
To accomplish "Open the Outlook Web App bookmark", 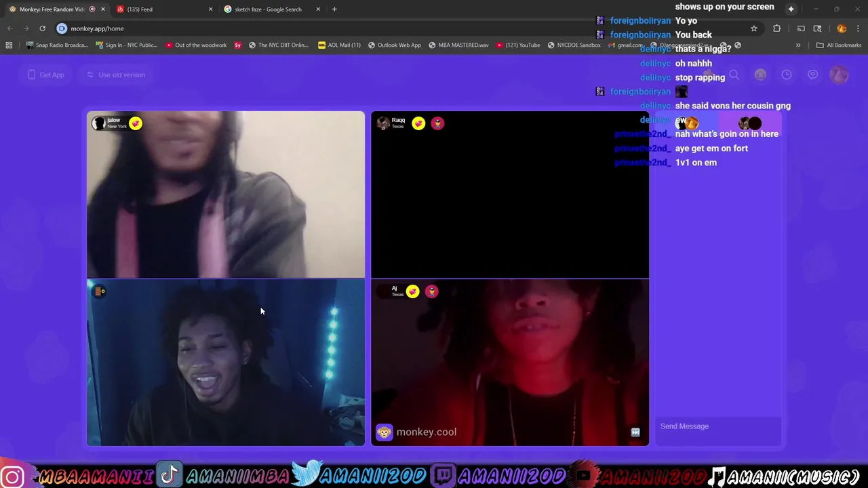I will 393,45.
